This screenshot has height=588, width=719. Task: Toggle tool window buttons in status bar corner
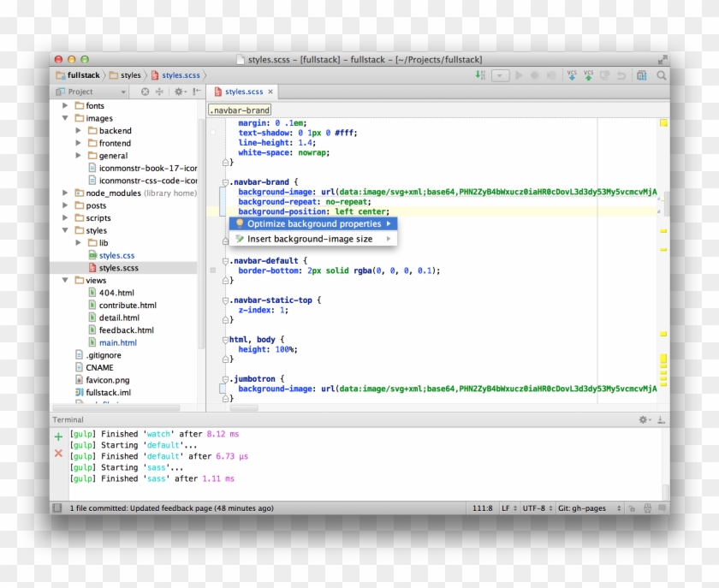click(57, 508)
